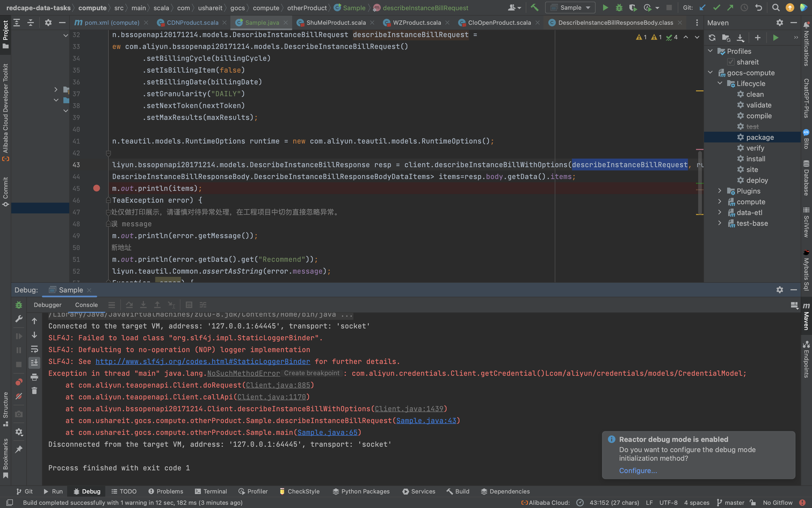Collapse gocs-compute Maven project
Screen dimensions: 812x508
pos(710,73)
